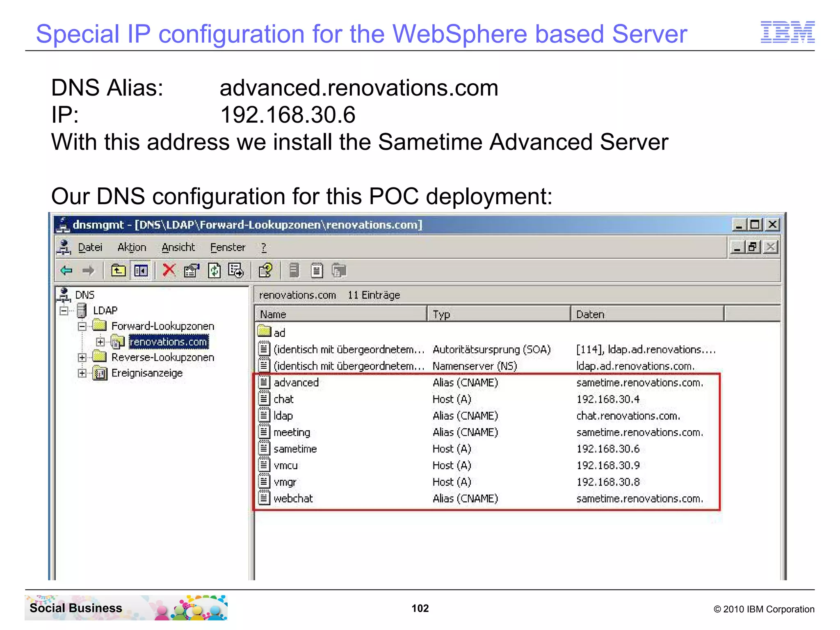Toggle the Show/Hide console tree icon
This screenshot has height=630, width=840.
(141, 271)
